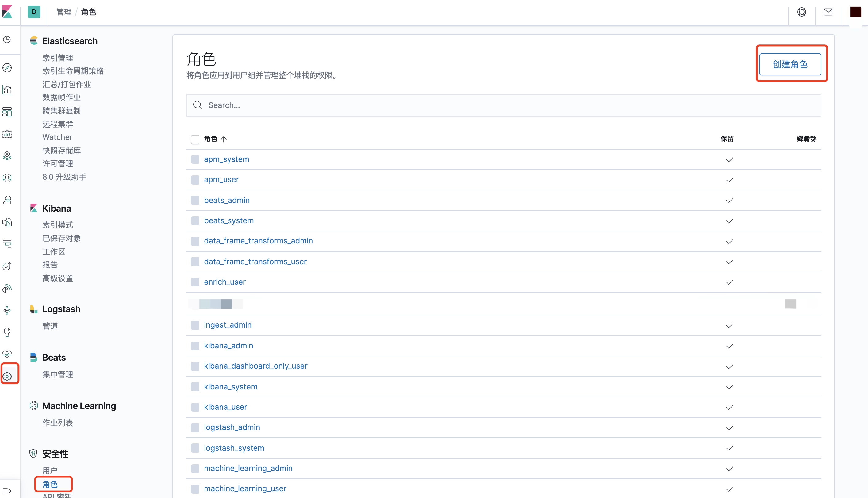Open the Maps app icon
Image resolution: width=868 pixels, height=498 pixels.
pos(7,156)
